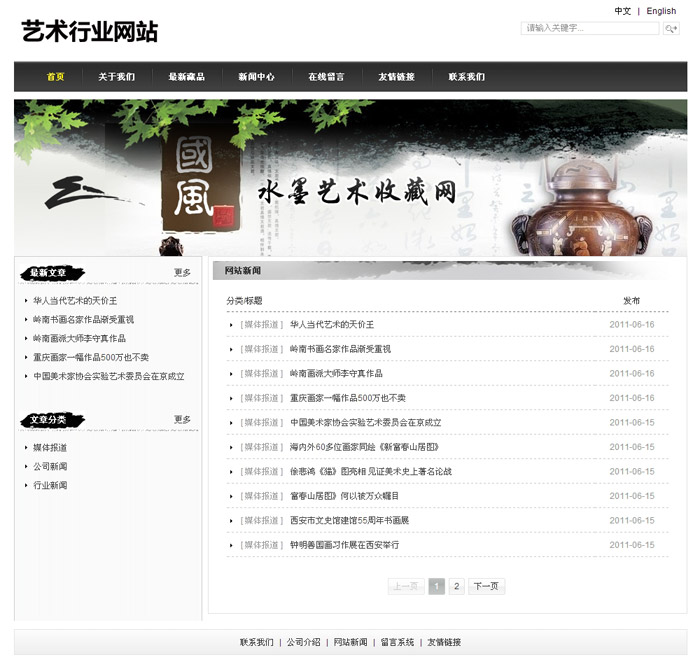Open the 关于我们 navigation menu item
Image resolution: width=700 pixels, height=662 pixels.
[116, 77]
